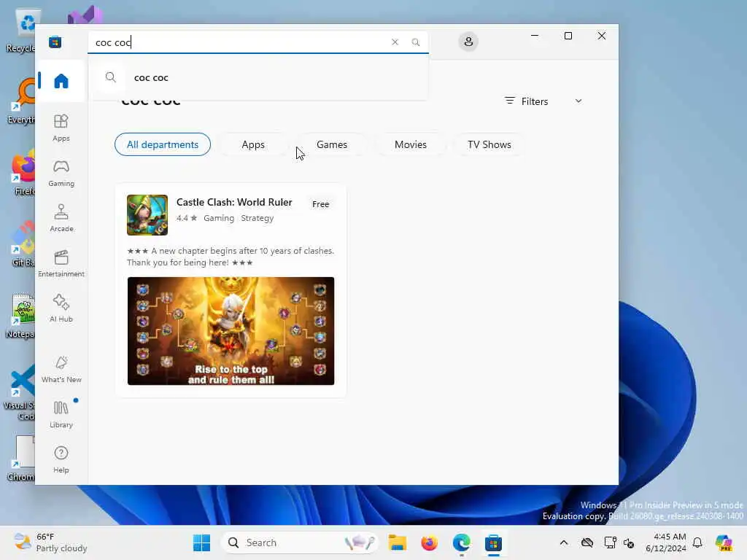
Task: Click the taskbar Search box
Action: tap(300, 542)
